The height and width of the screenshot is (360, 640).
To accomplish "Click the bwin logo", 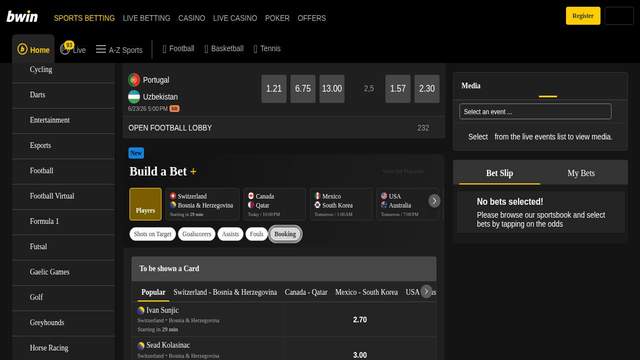I will point(22,17).
